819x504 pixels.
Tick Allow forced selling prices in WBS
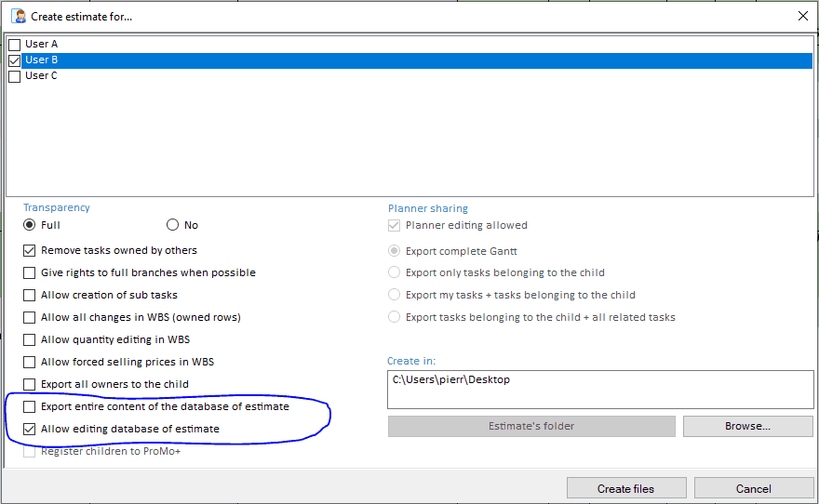coord(30,363)
